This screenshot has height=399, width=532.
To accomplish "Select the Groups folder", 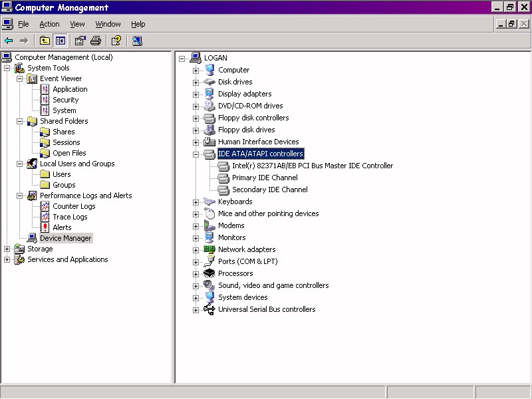I will pos(64,185).
